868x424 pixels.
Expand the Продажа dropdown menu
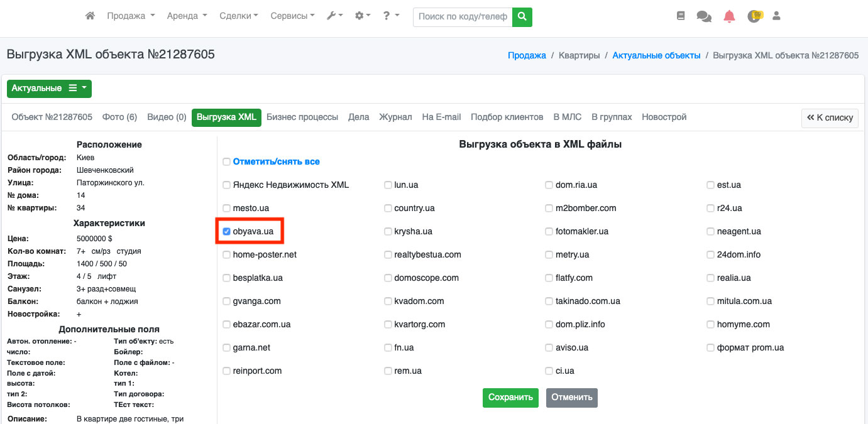[131, 16]
